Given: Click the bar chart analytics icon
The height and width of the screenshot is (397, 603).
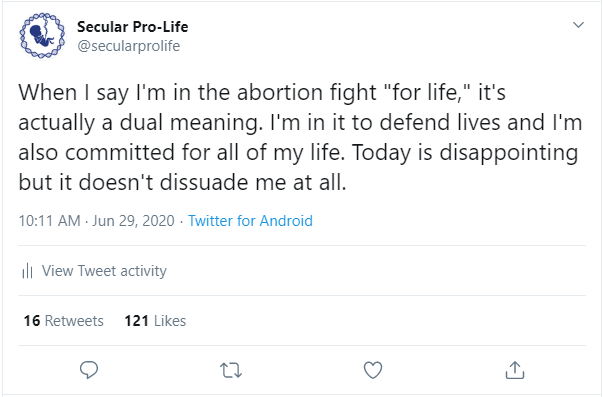Looking at the screenshot, I should point(27,271).
